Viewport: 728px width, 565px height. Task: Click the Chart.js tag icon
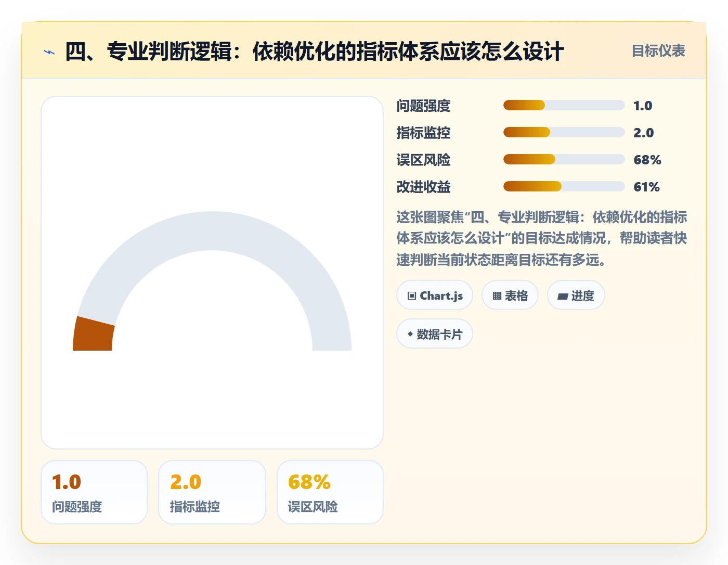[412, 296]
